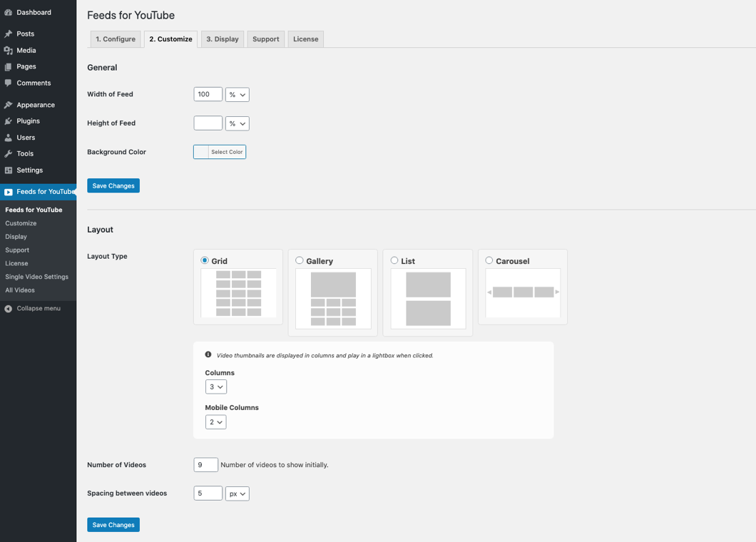This screenshot has height=542, width=756.
Task: Expand the Mobile Columns dropdown
Action: click(x=215, y=422)
